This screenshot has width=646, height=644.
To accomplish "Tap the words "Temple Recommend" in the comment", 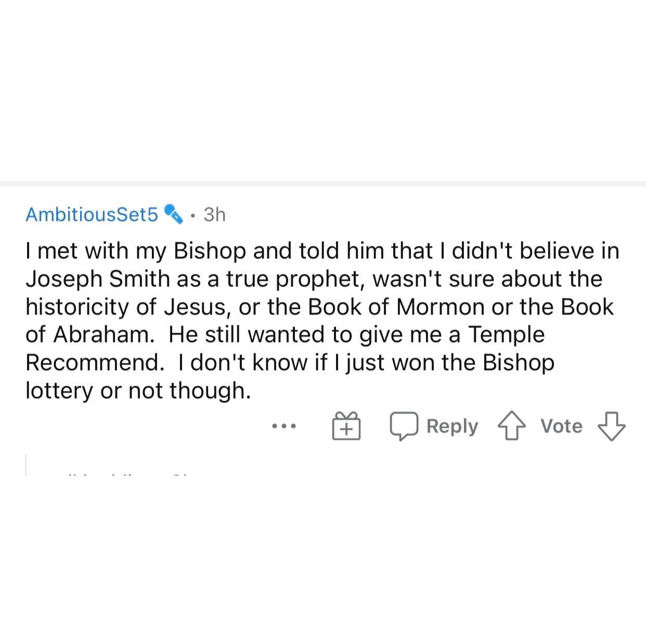I will pos(285,348).
